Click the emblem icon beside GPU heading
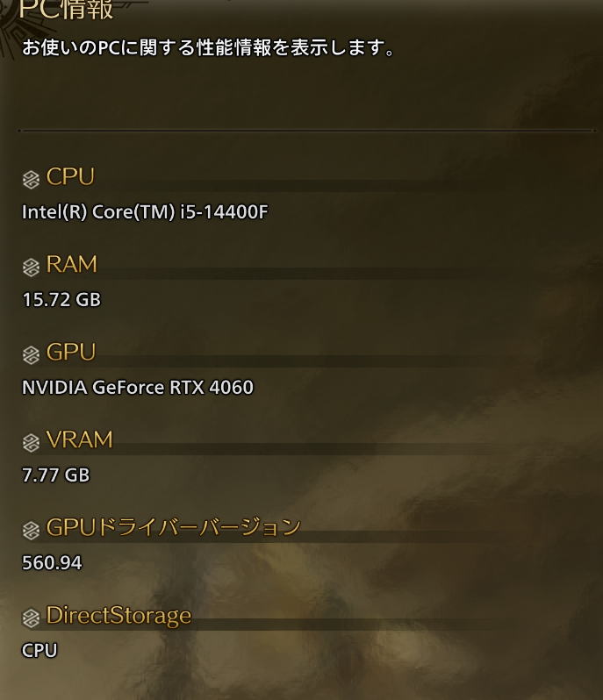The image size is (603, 700). click(x=31, y=355)
